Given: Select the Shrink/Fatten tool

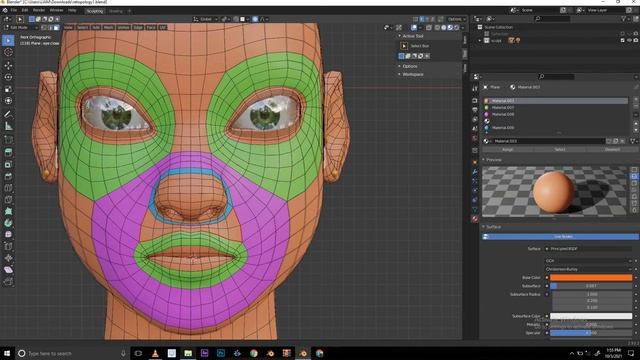Looking at the screenshot, I should pyautogui.click(x=8, y=258).
